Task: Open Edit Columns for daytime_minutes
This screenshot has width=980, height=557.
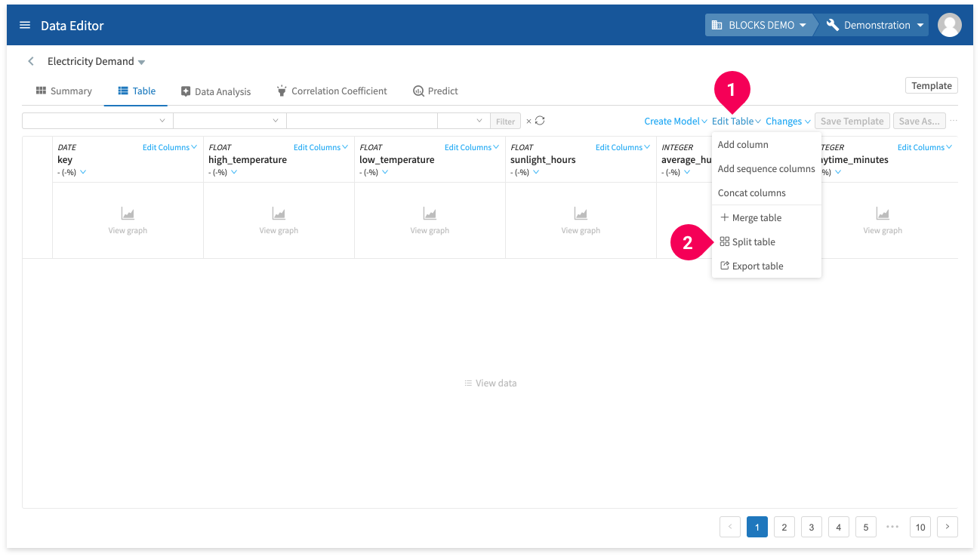Action: pos(925,147)
